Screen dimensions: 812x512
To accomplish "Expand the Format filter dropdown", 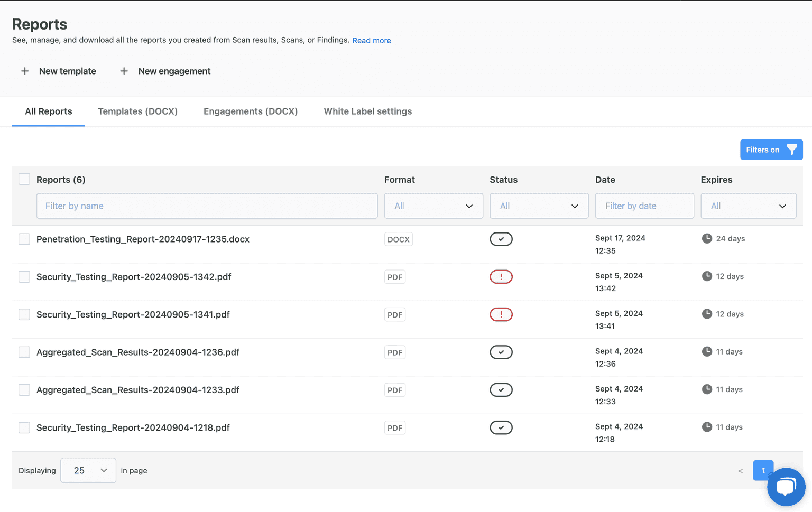I will [433, 206].
